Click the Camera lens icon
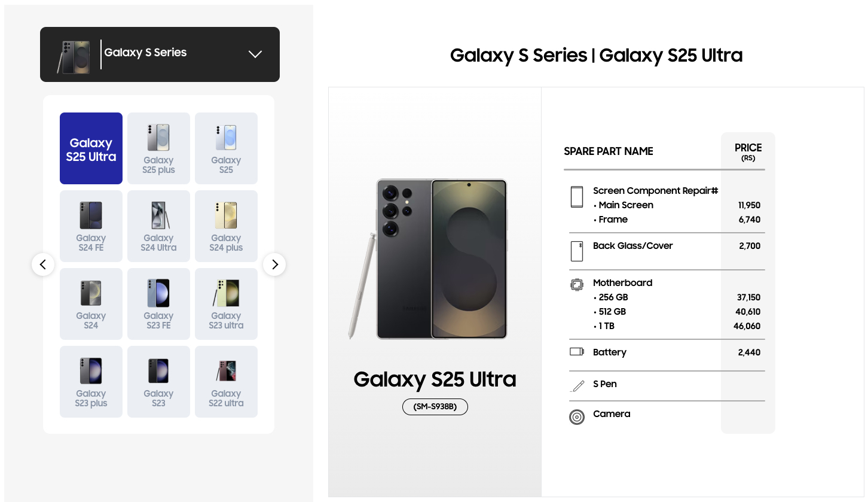This screenshot has width=868, height=502. click(x=577, y=417)
